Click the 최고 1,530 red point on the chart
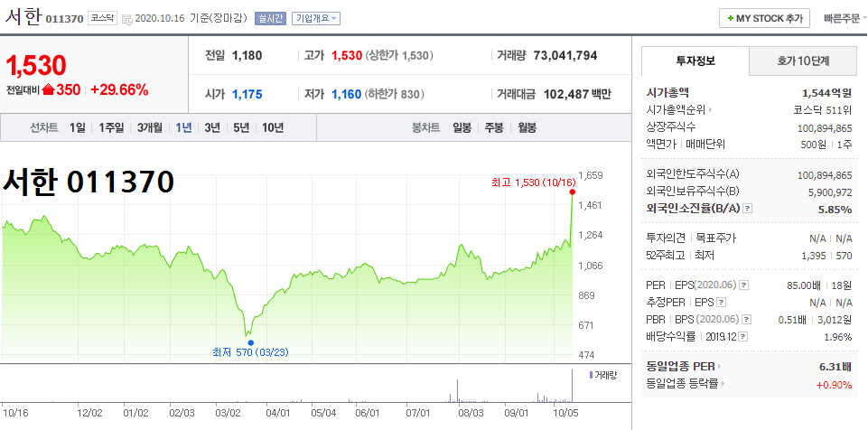 [x=573, y=192]
